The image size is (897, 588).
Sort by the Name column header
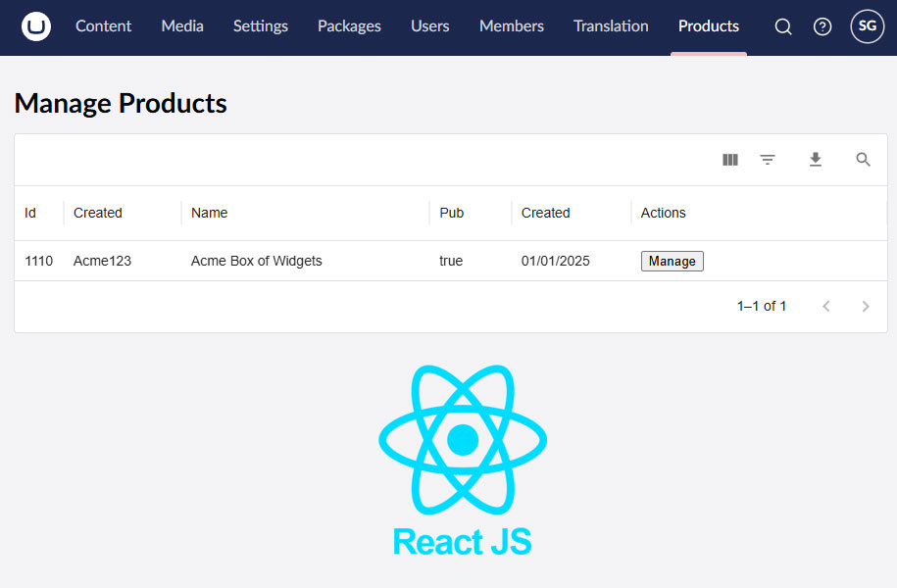(x=210, y=213)
